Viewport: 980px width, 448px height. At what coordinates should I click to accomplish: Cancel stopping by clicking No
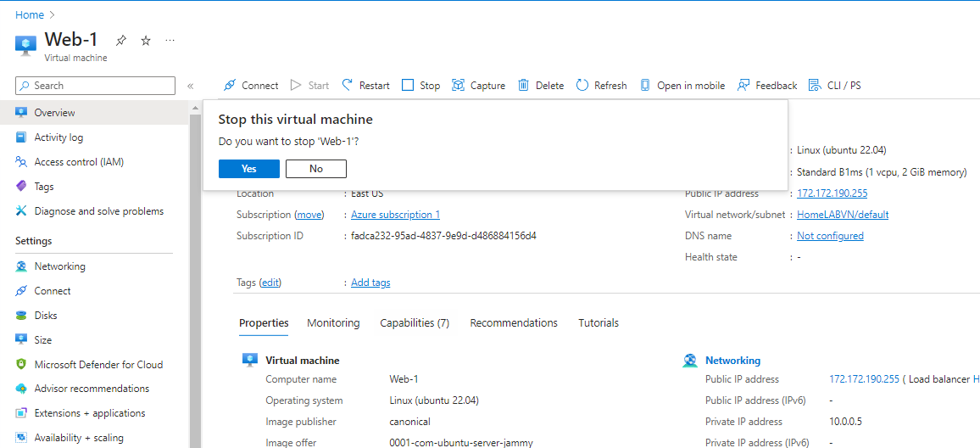(315, 168)
